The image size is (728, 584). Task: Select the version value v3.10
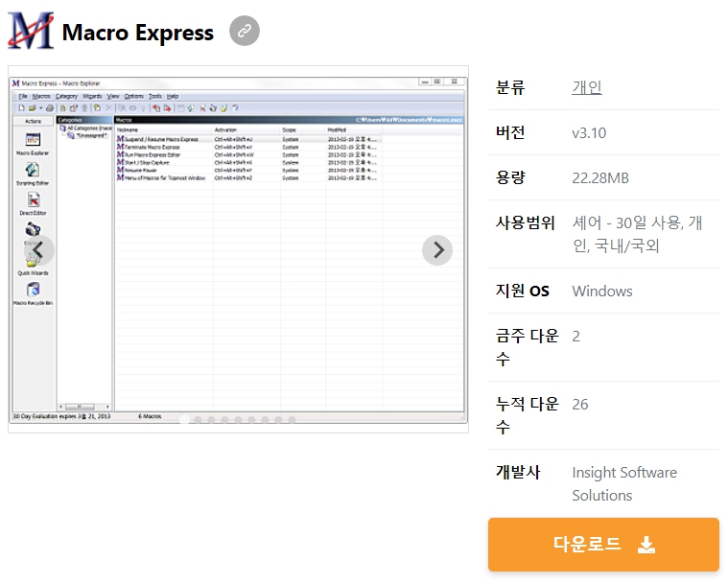(x=589, y=132)
